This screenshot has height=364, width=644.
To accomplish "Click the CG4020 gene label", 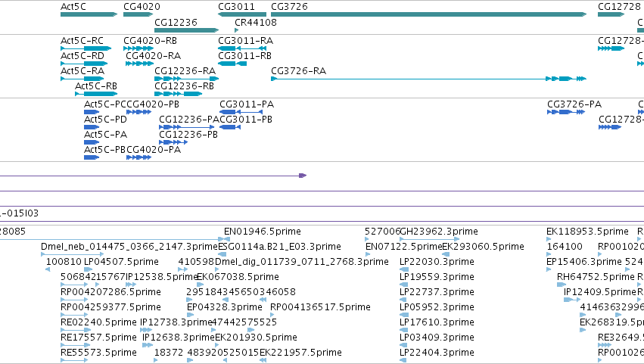I will click(x=142, y=7).
